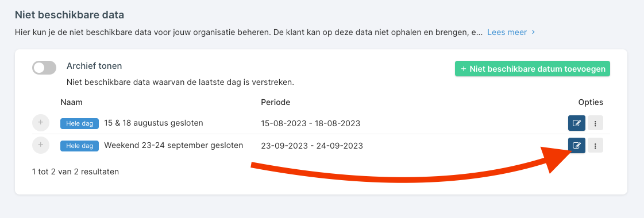
Task: Click the Archief tonen label text
Action: [x=94, y=66]
